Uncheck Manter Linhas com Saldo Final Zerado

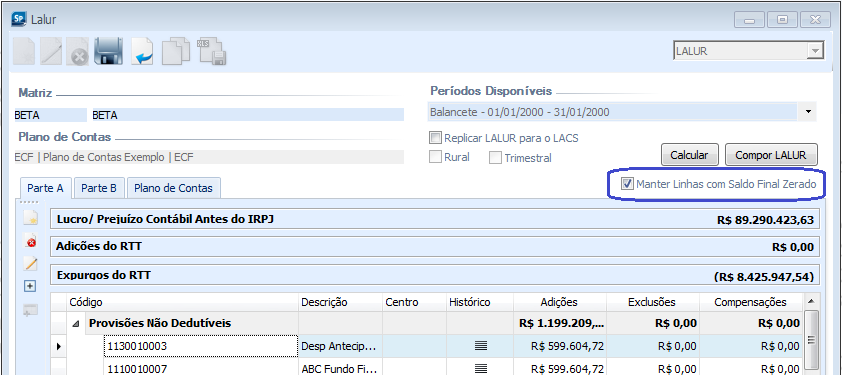pyautogui.click(x=627, y=184)
